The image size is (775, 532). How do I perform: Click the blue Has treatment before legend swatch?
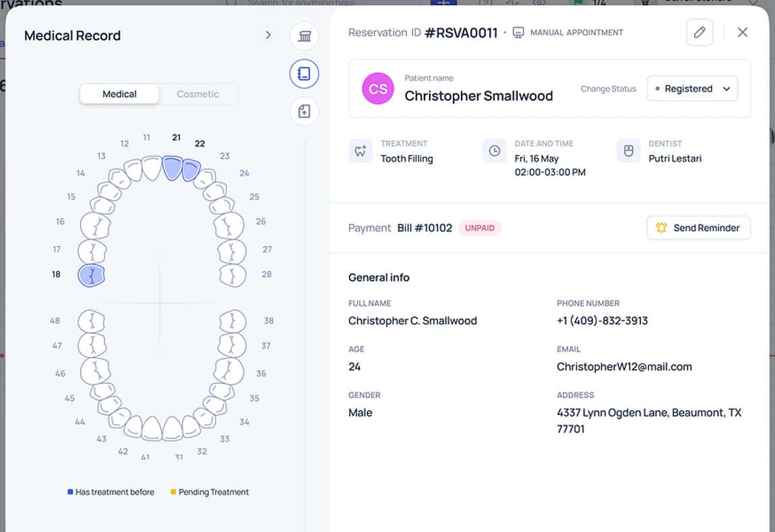pyautogui.click(x=69, y=492)
